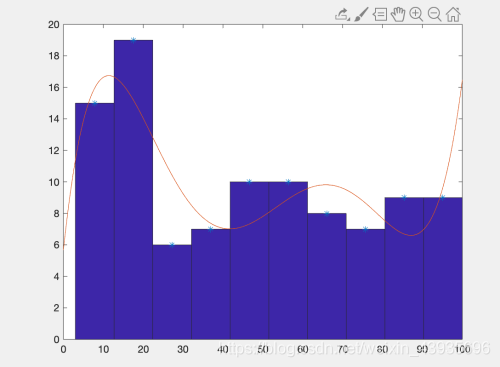This screenshot has width=500, height=367.
Task: Restore view with the home icon
Action: (453, 14)
